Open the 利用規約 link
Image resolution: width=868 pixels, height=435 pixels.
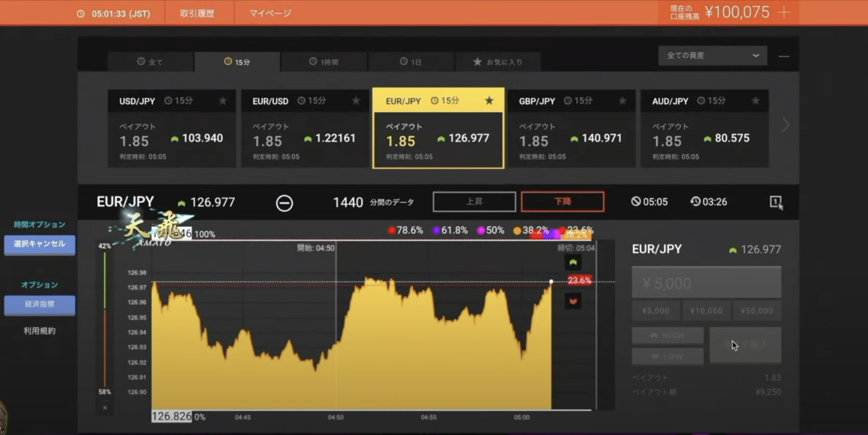pos(40,331)
